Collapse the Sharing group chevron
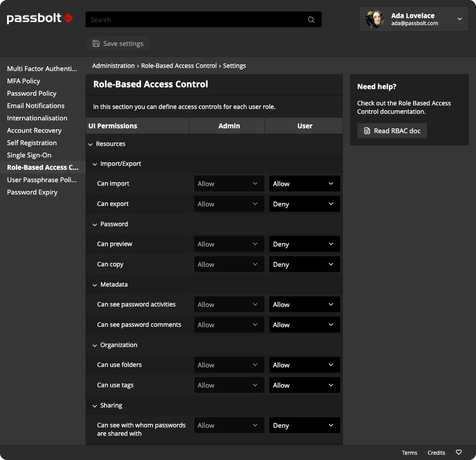476x460 pixels. [95, 406]
